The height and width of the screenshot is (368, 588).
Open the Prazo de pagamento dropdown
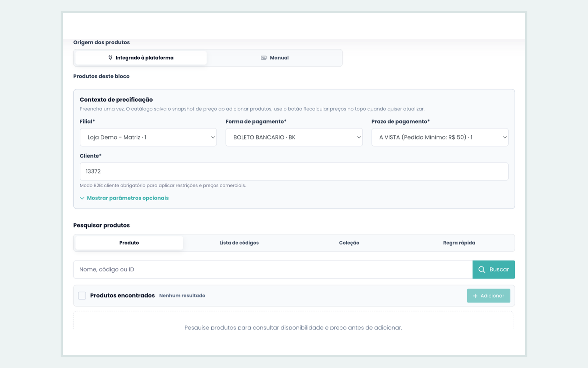[x=440, y=137]
